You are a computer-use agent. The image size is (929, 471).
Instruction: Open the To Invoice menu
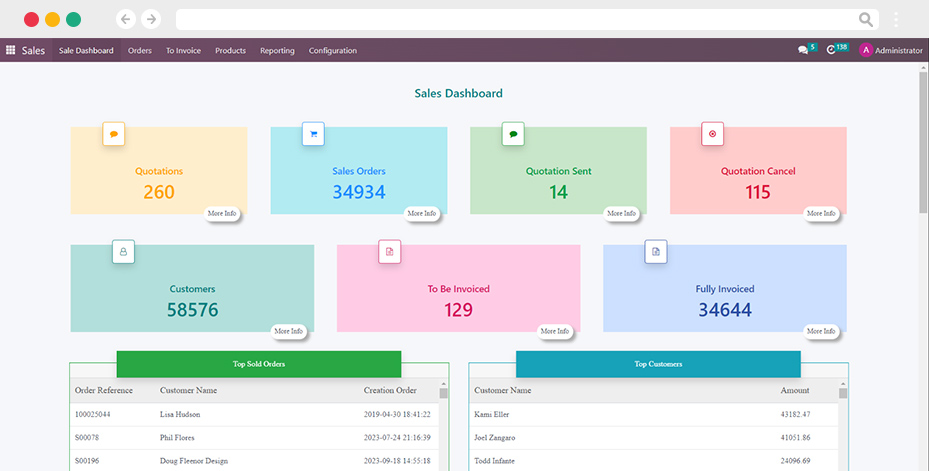[x=183, y=50]
